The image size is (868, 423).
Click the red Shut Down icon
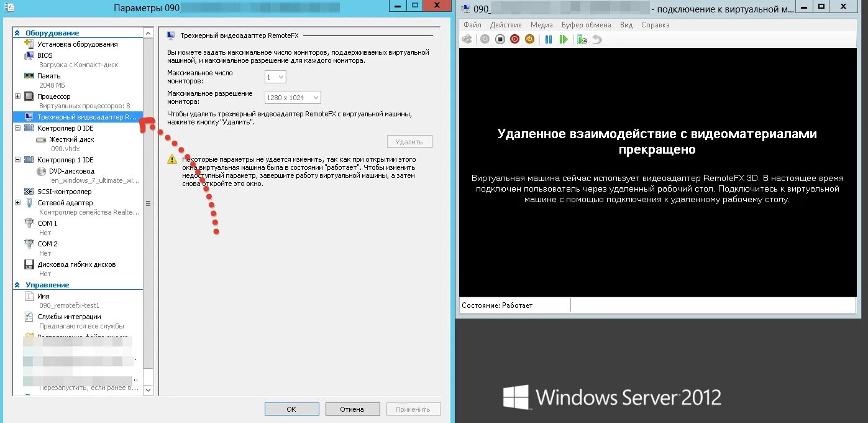(x=514, y=39)
